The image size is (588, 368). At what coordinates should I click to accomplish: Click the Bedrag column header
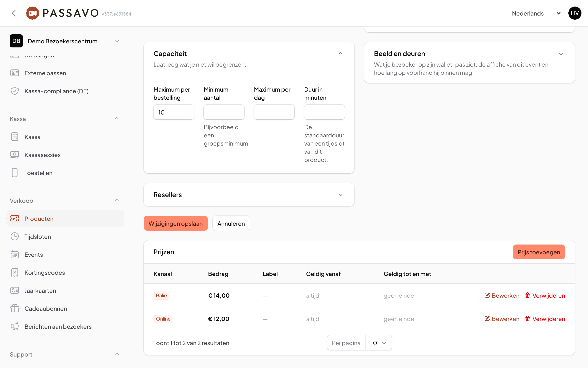[x=218, y=274]
